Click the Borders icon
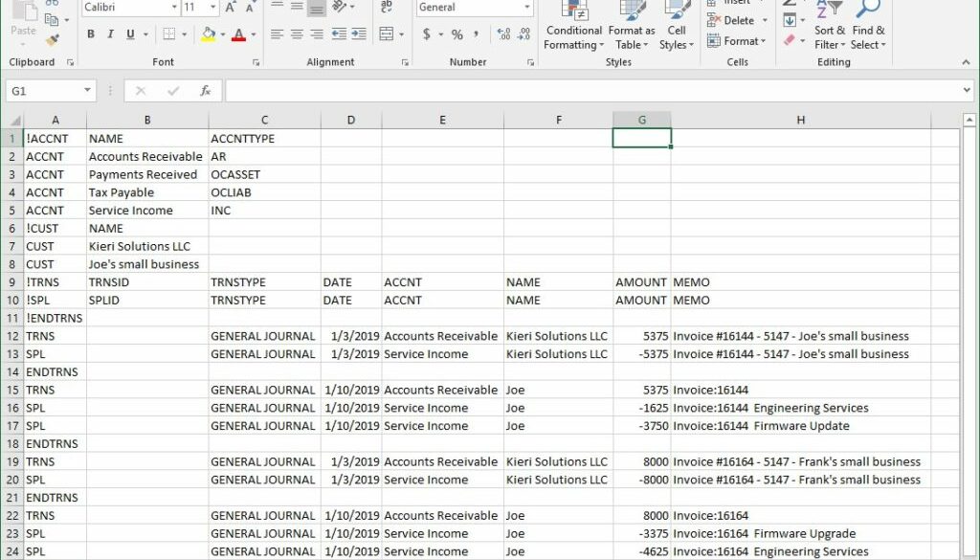The image size is (980, 560). coord(168,34)
